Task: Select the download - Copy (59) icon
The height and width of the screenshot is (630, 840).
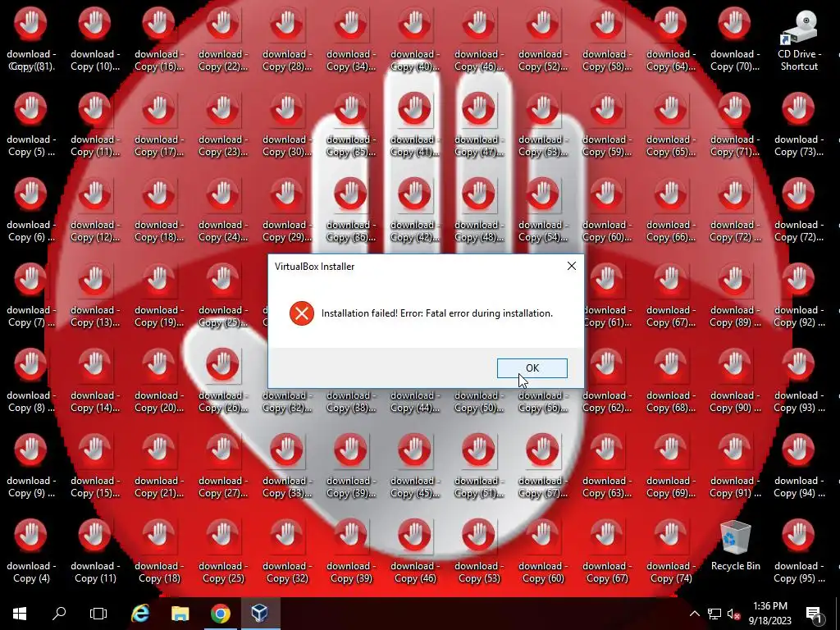Action: (x=607, y=126)
